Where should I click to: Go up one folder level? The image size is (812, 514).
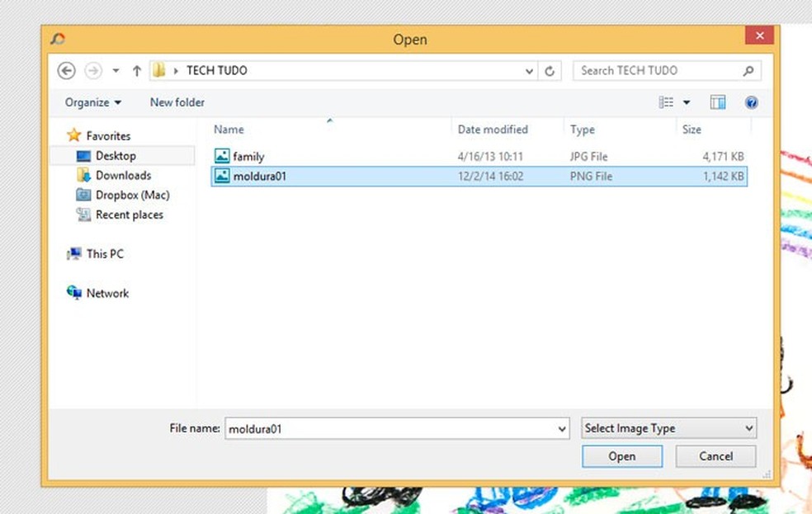coord(137,70)
